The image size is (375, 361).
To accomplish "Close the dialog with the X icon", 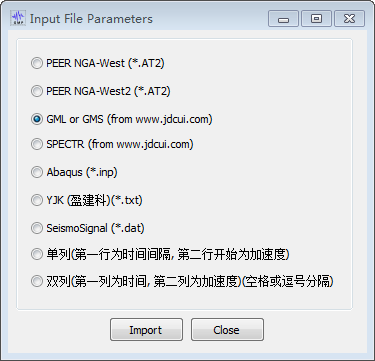I will [349, 19].
